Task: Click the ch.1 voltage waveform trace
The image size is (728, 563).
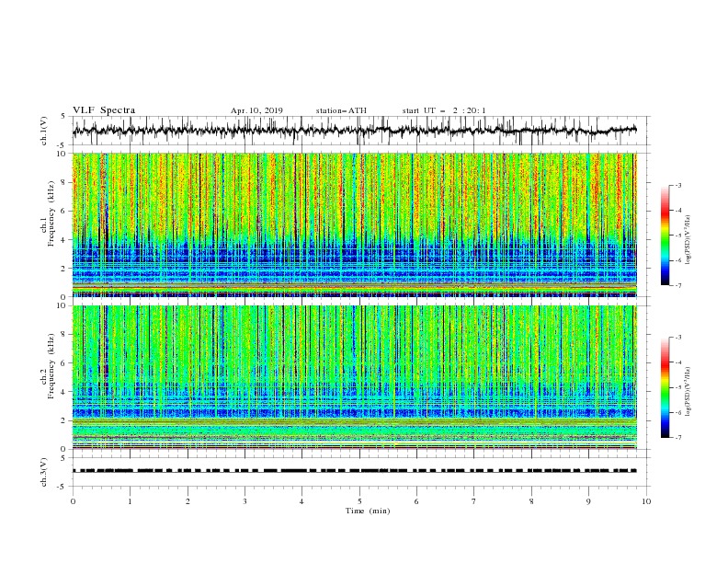Action: [x=355, y=131]
